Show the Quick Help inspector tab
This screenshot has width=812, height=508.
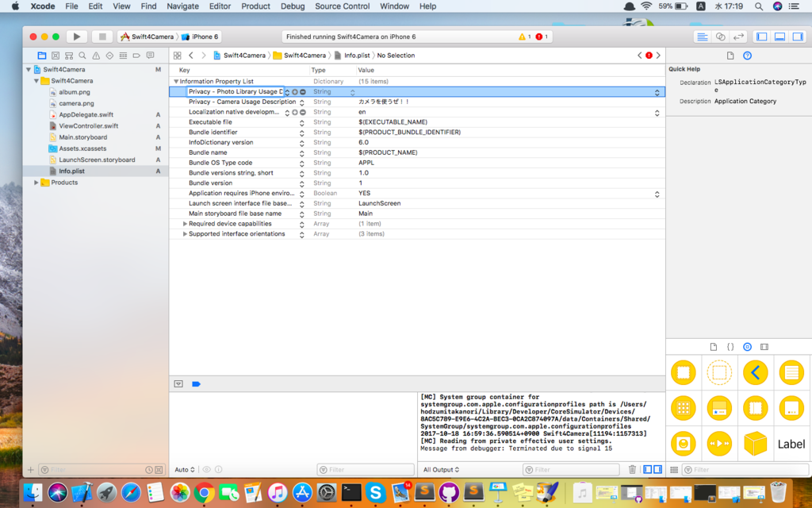[x=747, y=56]
